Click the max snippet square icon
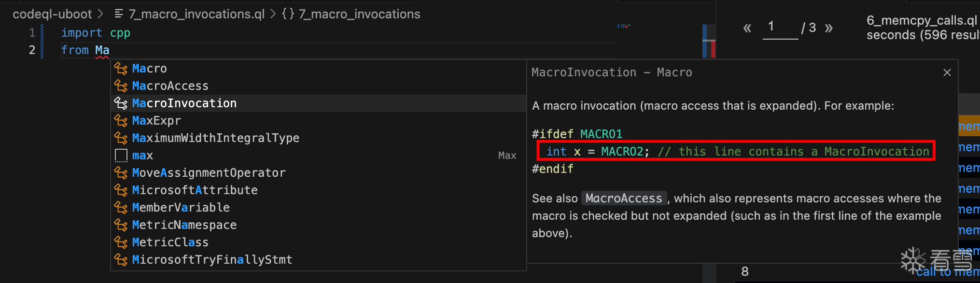Viewport: 980px width, 283px height. (121, 156)
